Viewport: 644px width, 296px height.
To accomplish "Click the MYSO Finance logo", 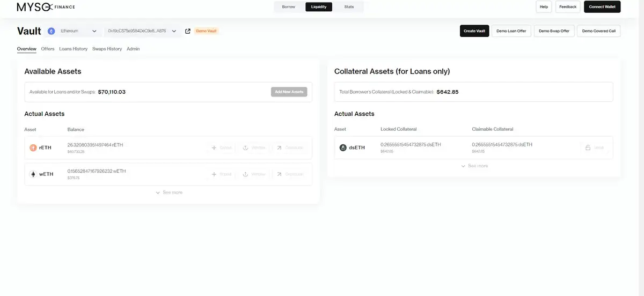I will point(46,7).
